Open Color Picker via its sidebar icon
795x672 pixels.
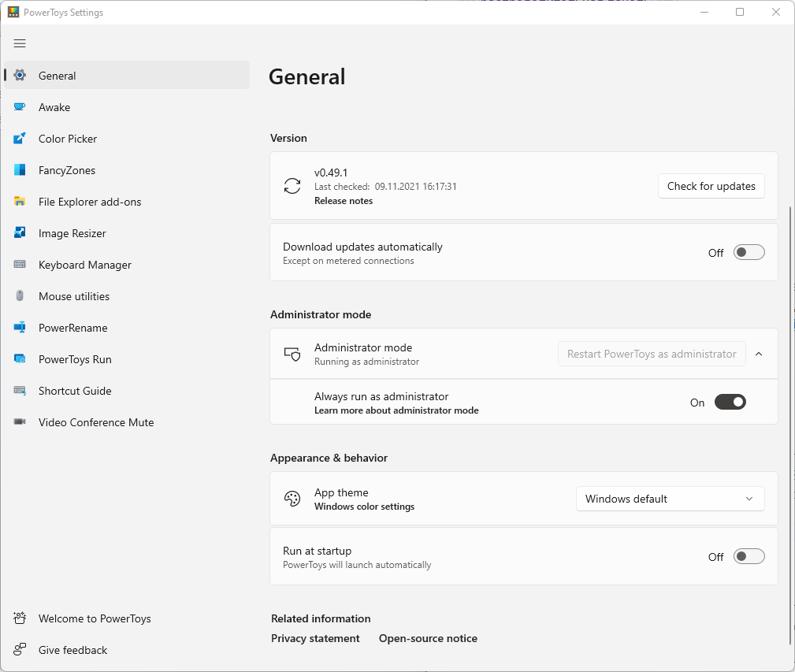point(20,139)
